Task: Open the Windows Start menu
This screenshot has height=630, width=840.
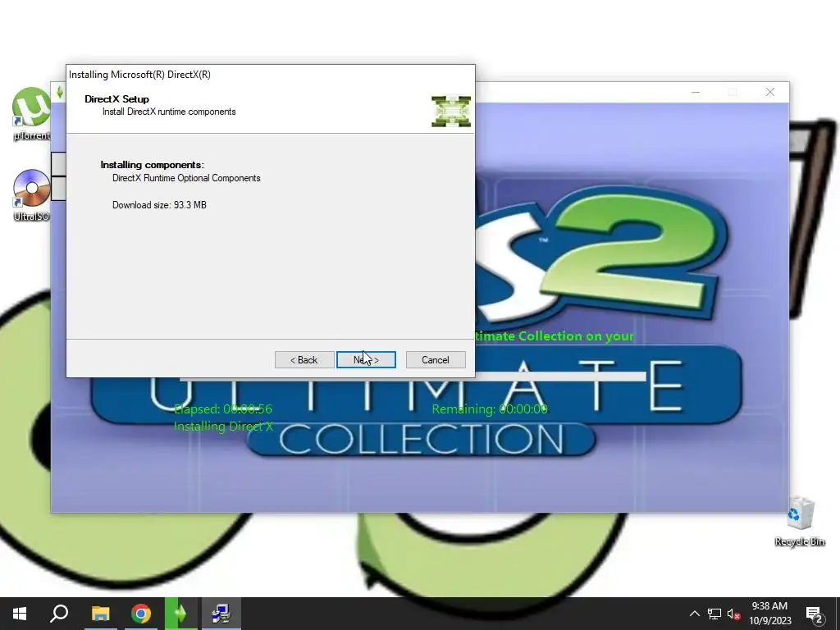Action: click(20, 614)
